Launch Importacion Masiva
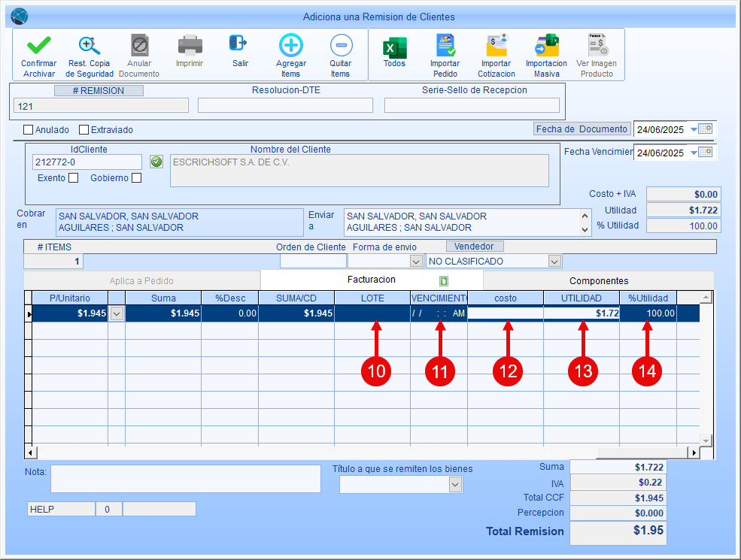 click(546, 47)
